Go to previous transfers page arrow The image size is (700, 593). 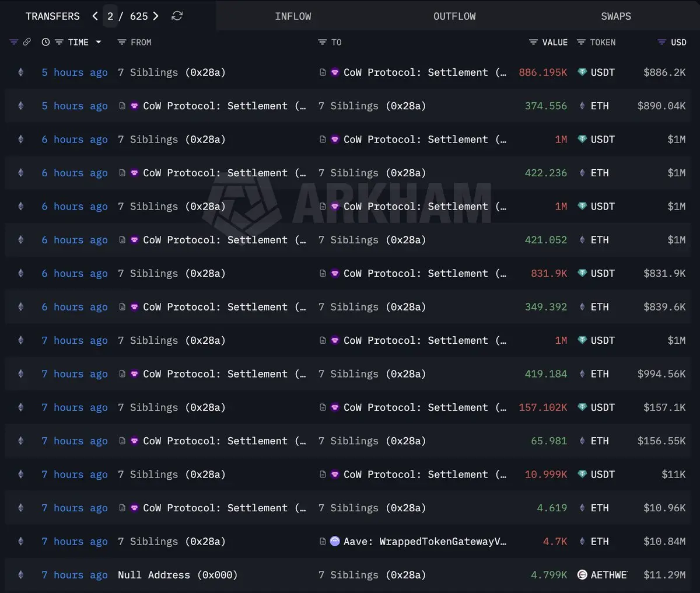click(x=94, y=16)
